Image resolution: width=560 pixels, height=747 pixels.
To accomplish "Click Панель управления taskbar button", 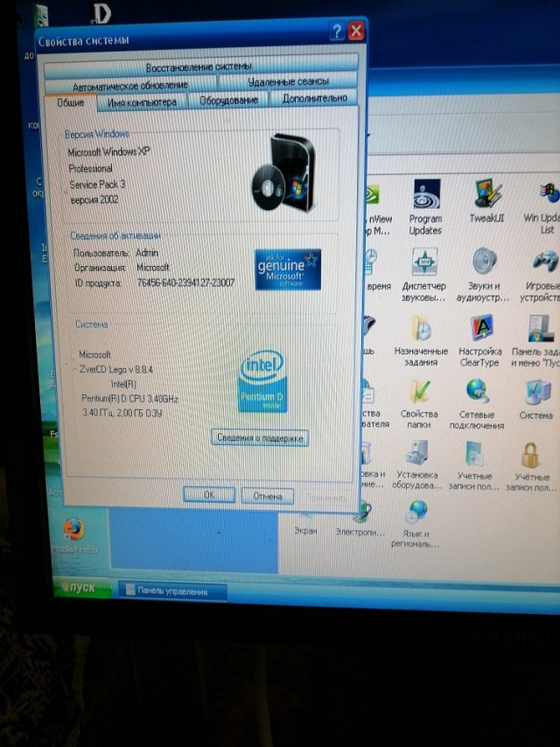I will pos(172,591).
